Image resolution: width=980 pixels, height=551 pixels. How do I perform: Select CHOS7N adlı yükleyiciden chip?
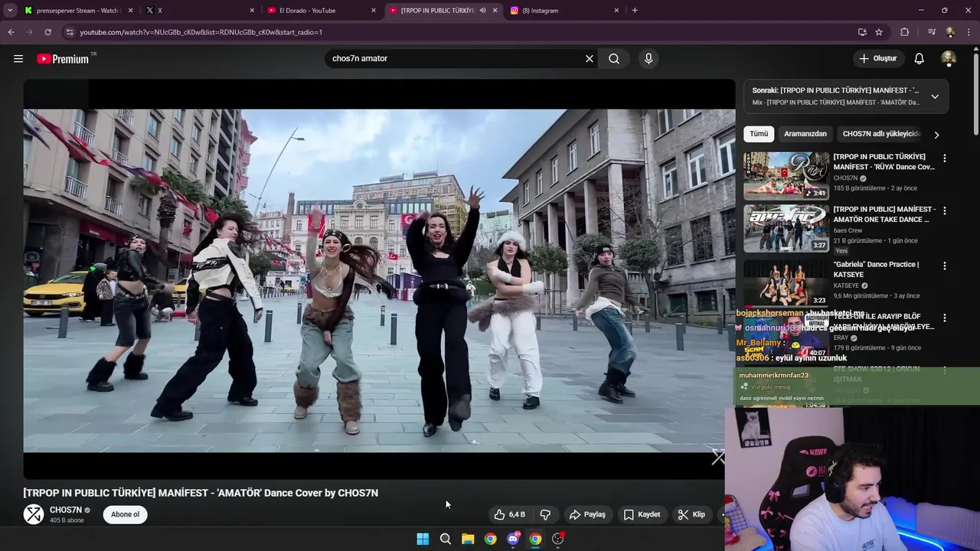pos(880,134)
